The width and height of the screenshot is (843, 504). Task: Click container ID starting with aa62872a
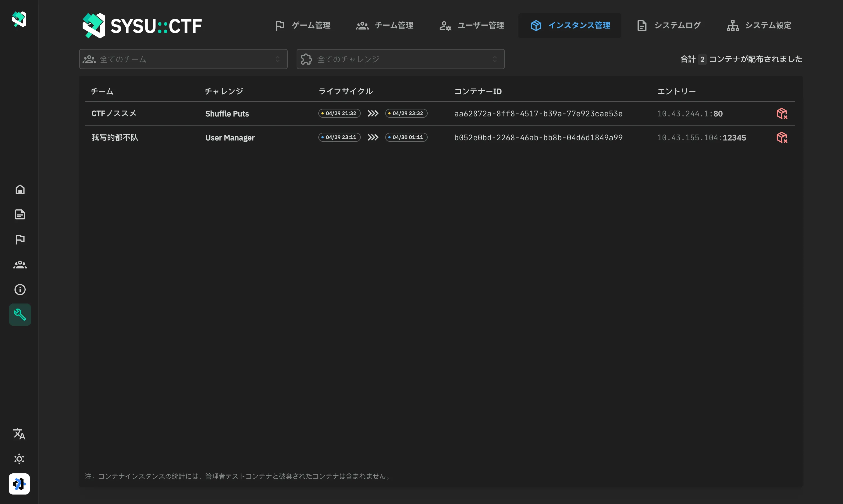coord(538,114)
